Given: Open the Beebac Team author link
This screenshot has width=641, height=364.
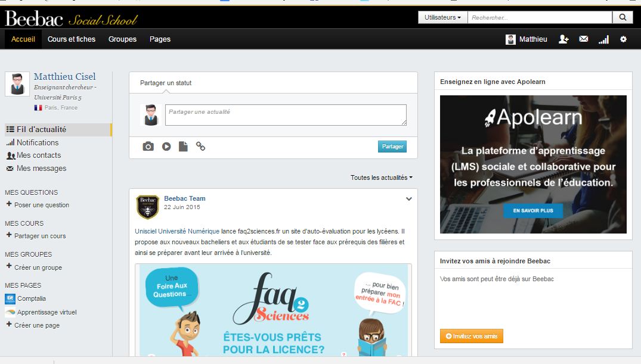Looking at the screenshot, I should (185, 198).
